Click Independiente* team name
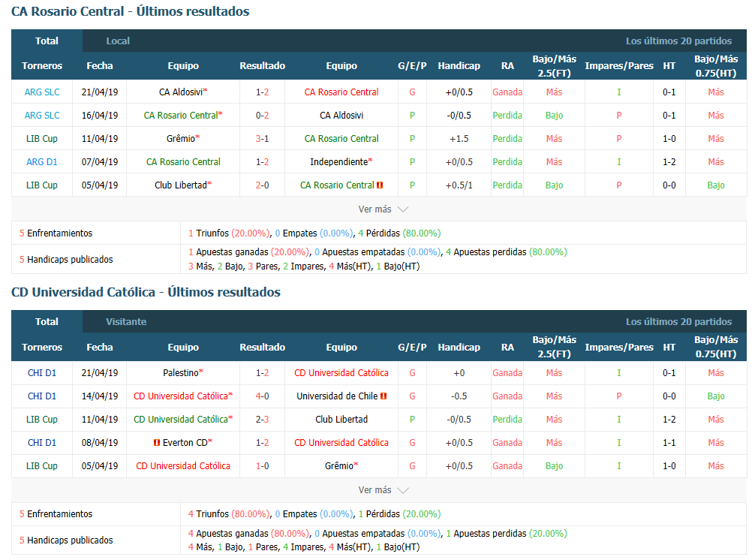Viewport: 752px width, 560px height. [341, 161]
